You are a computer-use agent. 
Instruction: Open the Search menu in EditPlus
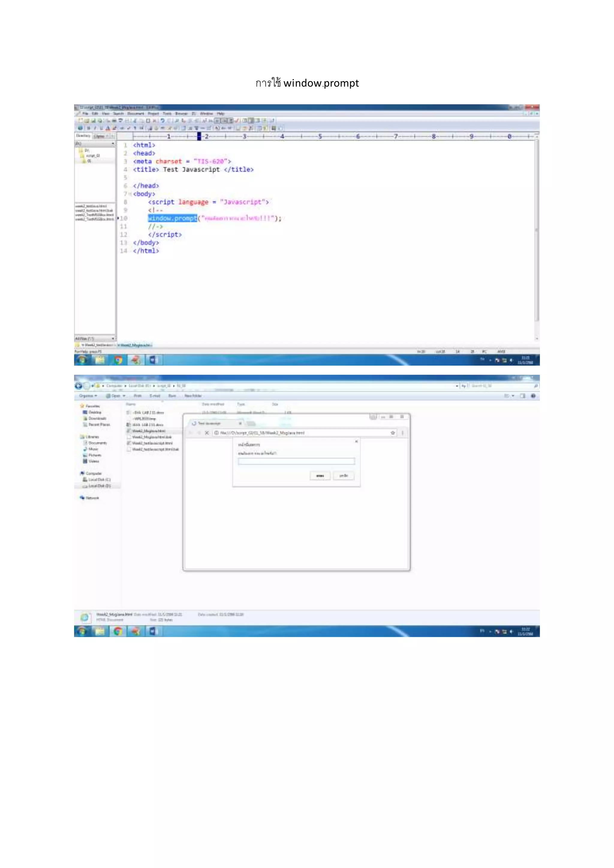[x=118, y=113]
